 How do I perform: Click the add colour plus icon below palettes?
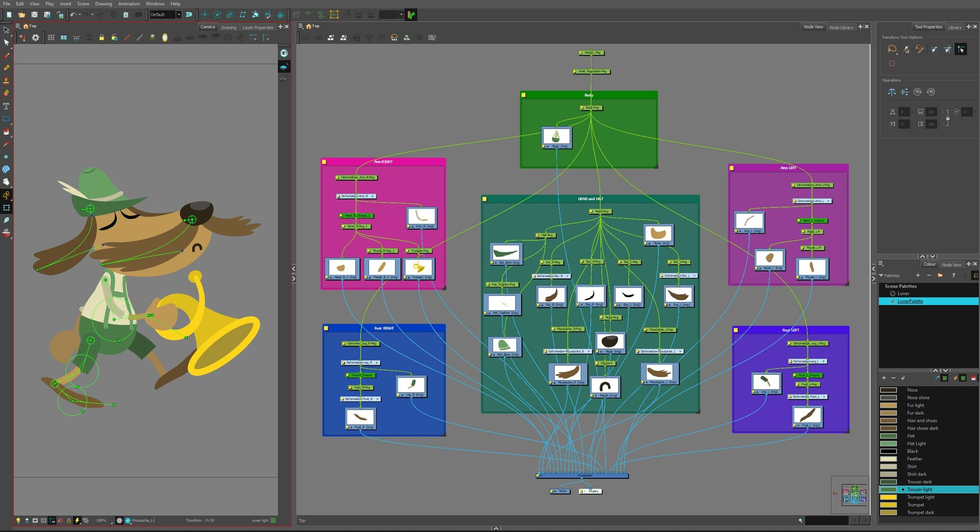[x=884, y=378]
